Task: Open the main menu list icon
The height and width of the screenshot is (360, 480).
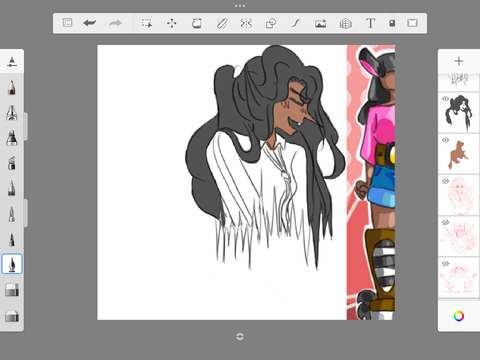Action: [67, 23]
